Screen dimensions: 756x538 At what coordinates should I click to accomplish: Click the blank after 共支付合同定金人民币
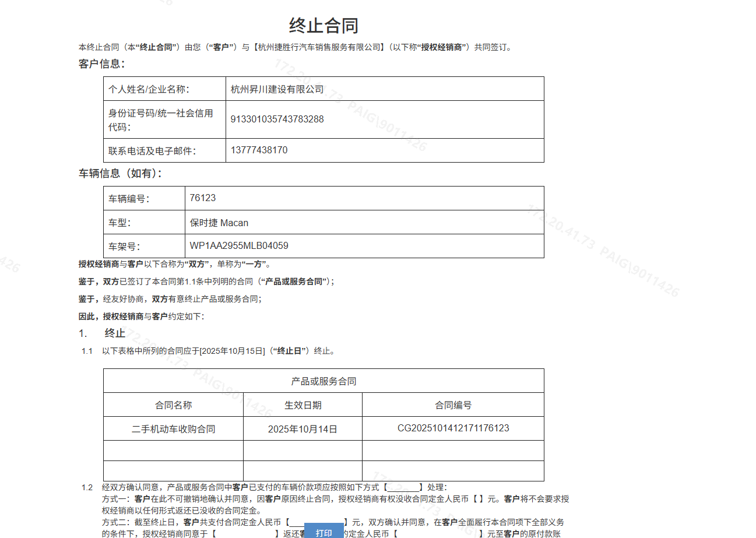coord(317,522)
